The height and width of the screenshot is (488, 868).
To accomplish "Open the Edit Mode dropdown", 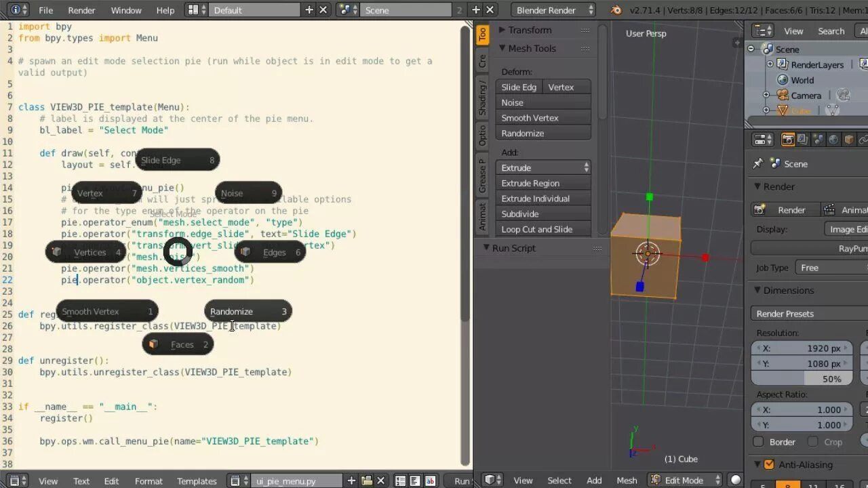I will (686, 481).
